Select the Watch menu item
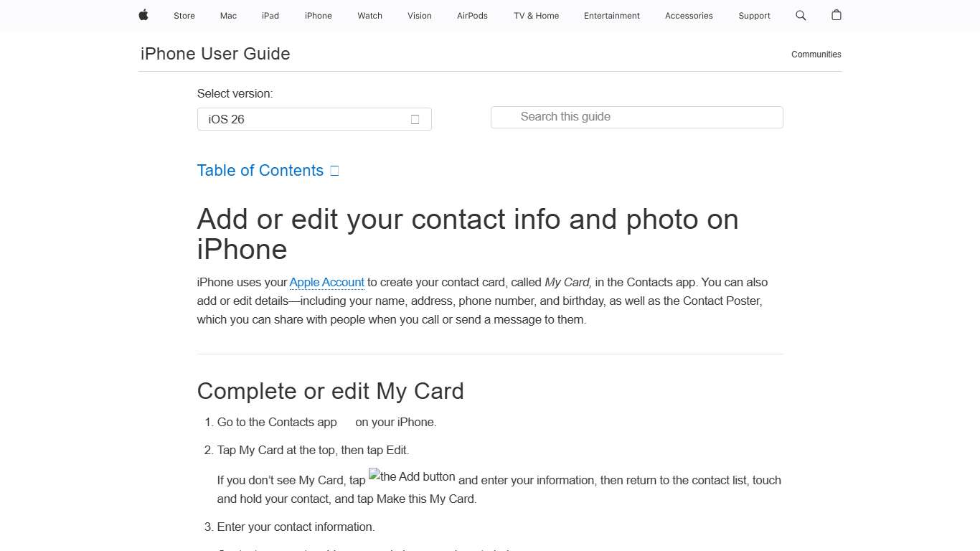Screen dimensions: 980x551 point(369,15)
